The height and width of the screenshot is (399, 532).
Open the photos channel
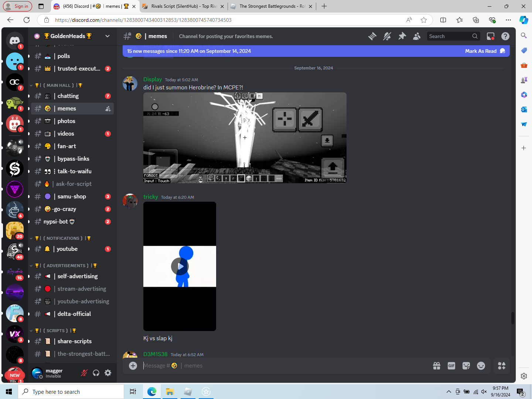point(72,121)
